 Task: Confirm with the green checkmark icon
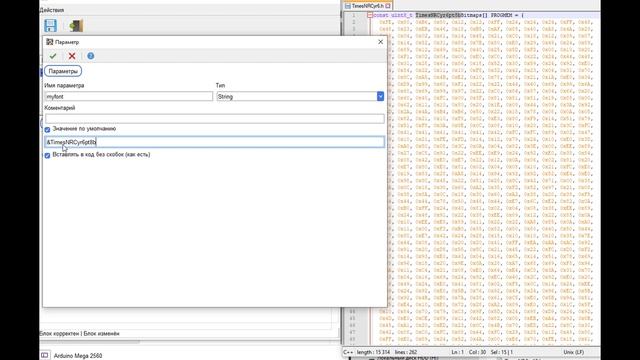click(53, 56)
